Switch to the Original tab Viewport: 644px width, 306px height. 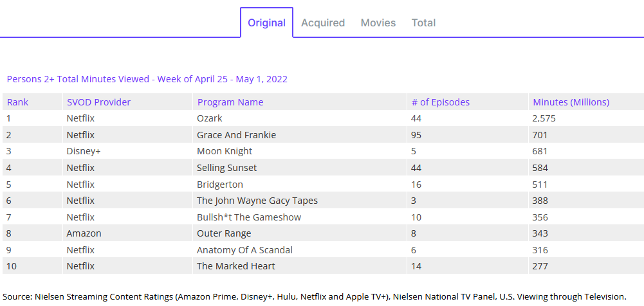pyautogui.click(x=266, y=23)
